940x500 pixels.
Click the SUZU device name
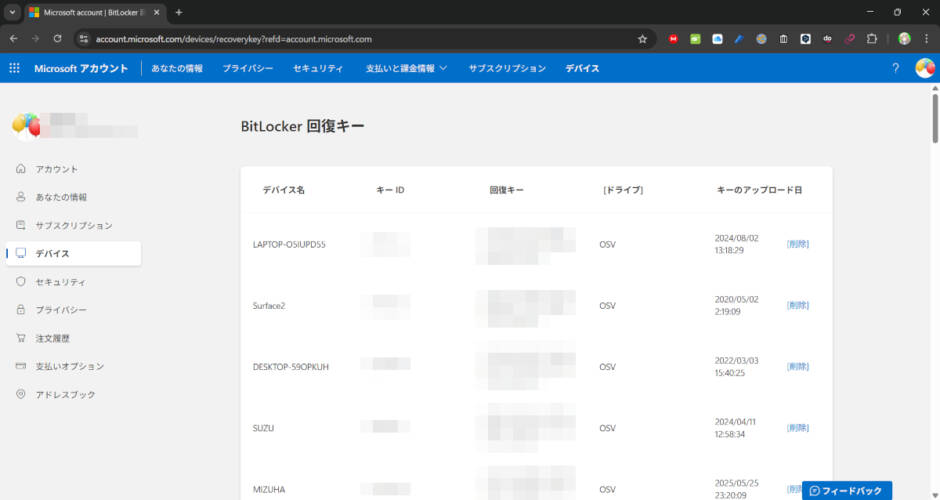pos(263,428)
